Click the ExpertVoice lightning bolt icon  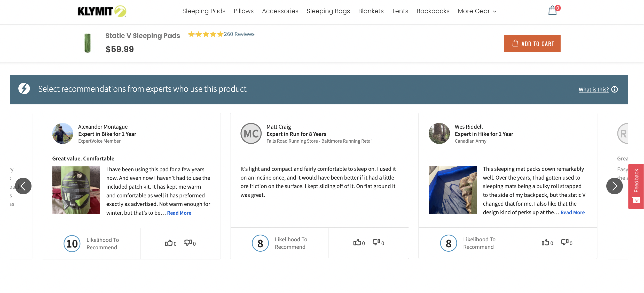coord(23,89)
